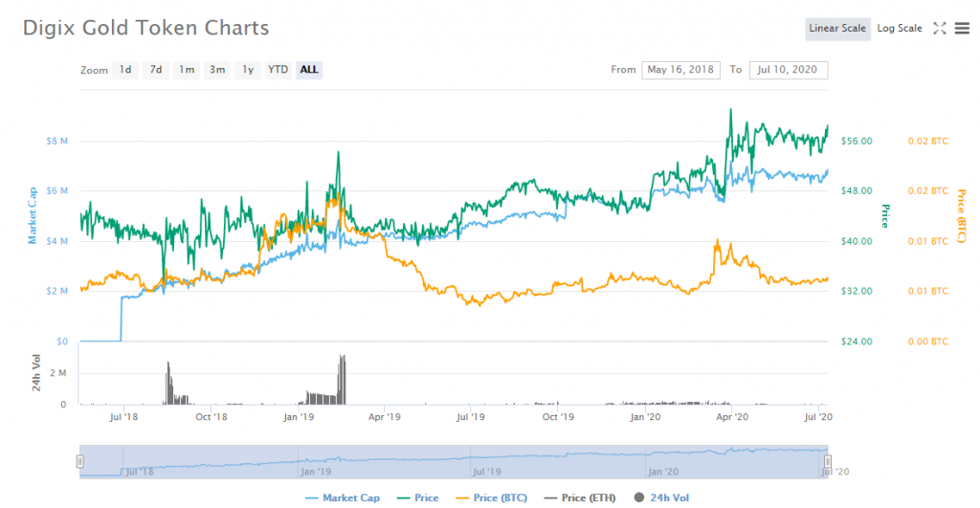980x508 pixels.
Task: Click the 0.00 BTC axis label
Action: (928, 342)
